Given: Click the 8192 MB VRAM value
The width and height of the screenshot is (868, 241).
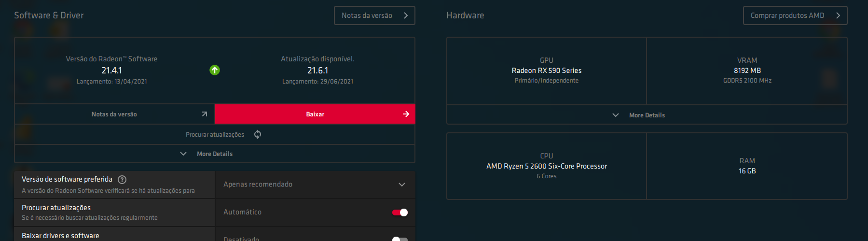Looking at the screenshot, I should [747, 71].
